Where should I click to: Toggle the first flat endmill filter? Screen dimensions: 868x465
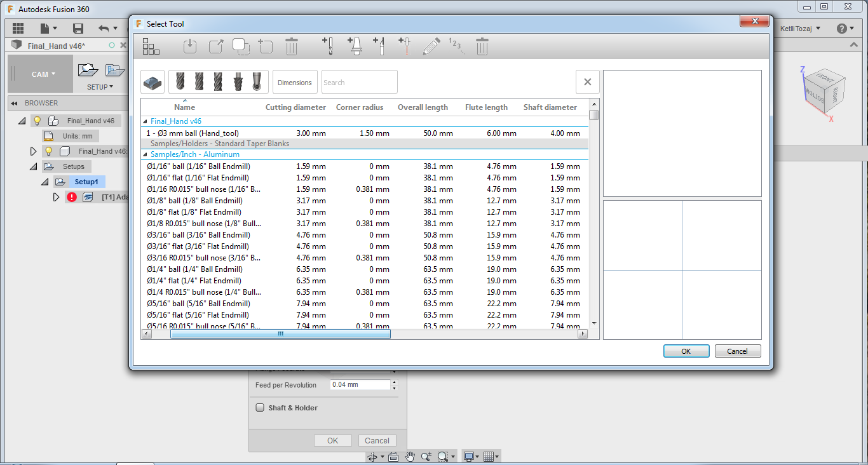tap(180, 82)
